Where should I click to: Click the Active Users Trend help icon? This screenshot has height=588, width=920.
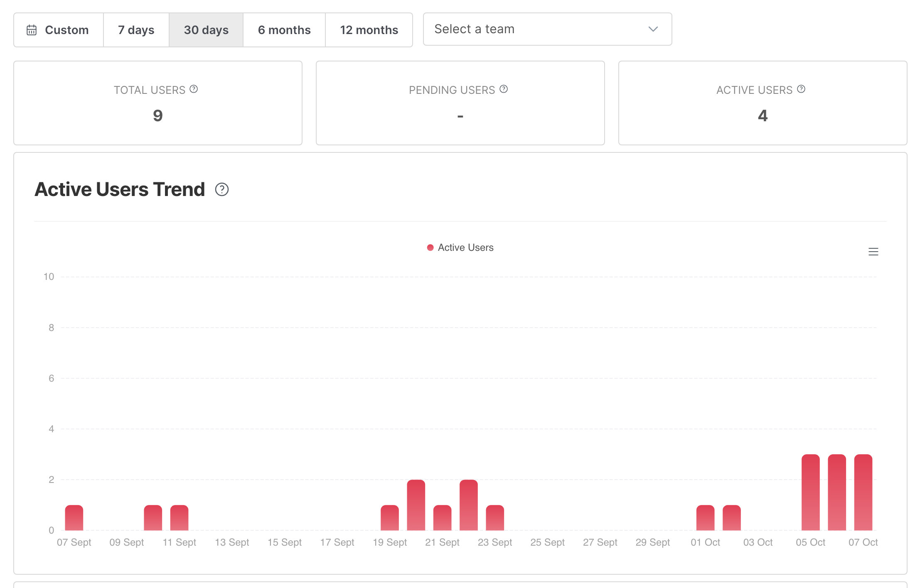click(222, 189)
